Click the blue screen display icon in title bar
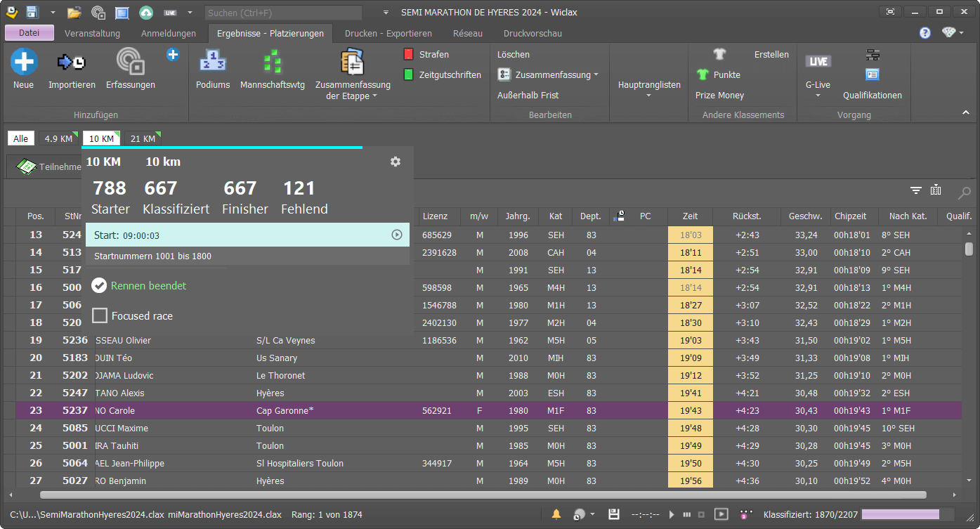 122,13
